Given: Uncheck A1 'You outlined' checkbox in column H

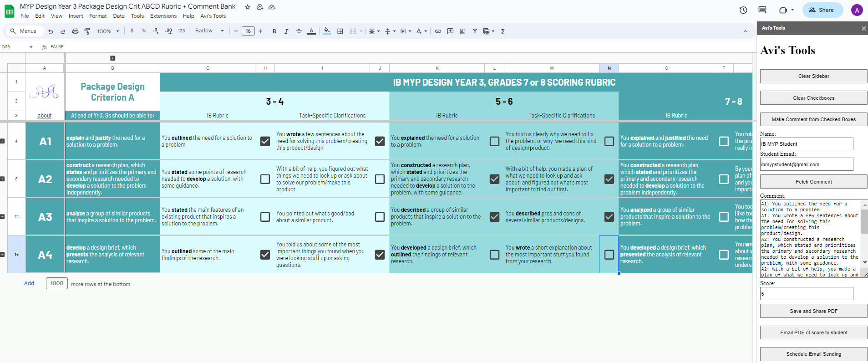Looking at the screenshot, I should (x=265, y=141).
